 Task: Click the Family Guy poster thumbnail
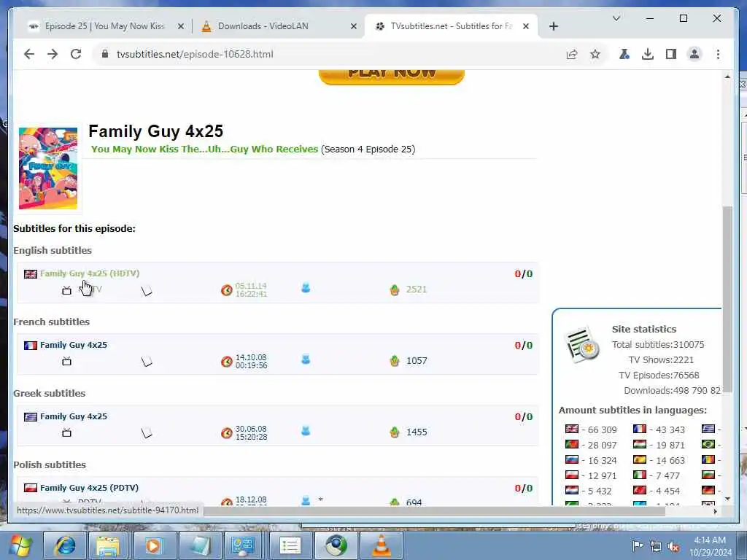click(x=48, y=168)
